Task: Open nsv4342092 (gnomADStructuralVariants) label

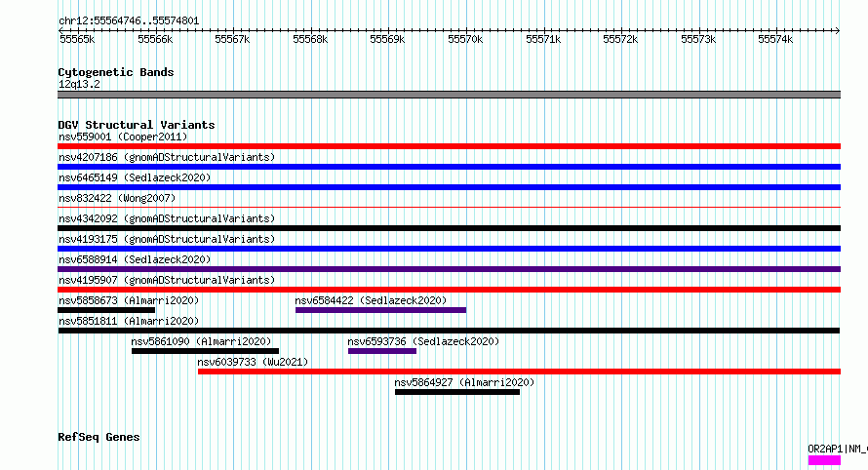Action: (x=167, y=218)
